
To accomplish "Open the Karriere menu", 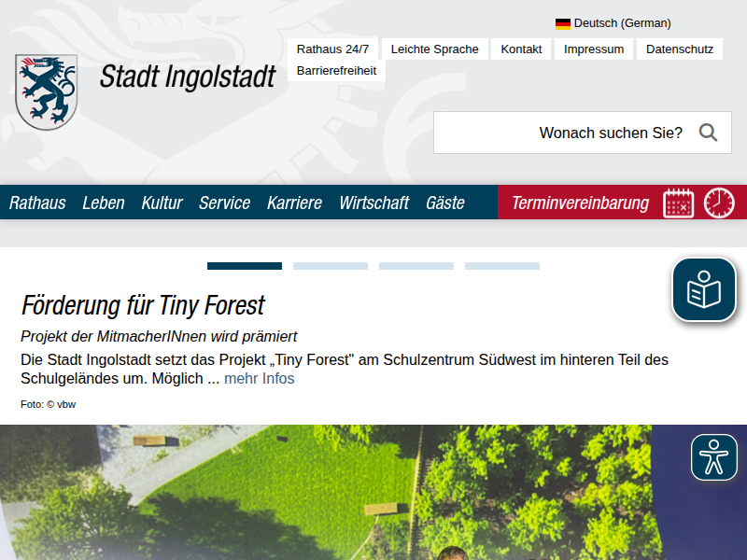I will [294, 202].
